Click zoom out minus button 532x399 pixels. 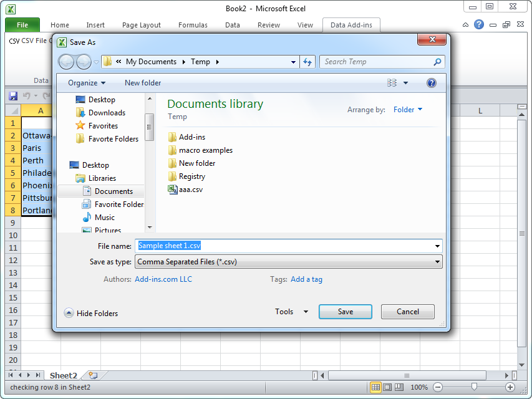point(438,387)
